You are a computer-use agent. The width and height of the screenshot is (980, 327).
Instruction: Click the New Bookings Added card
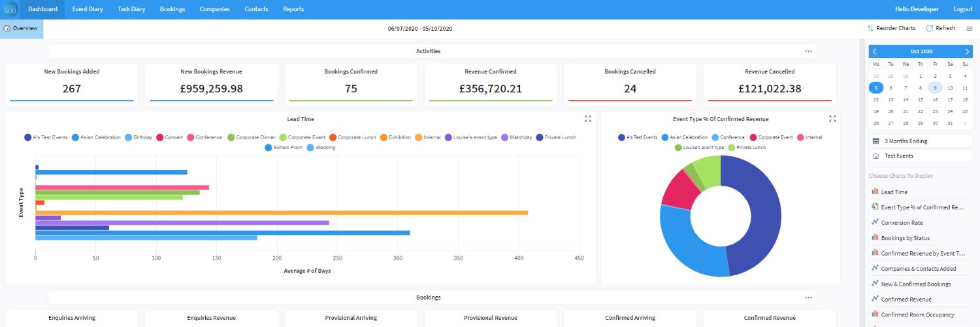tap(72, 83)
